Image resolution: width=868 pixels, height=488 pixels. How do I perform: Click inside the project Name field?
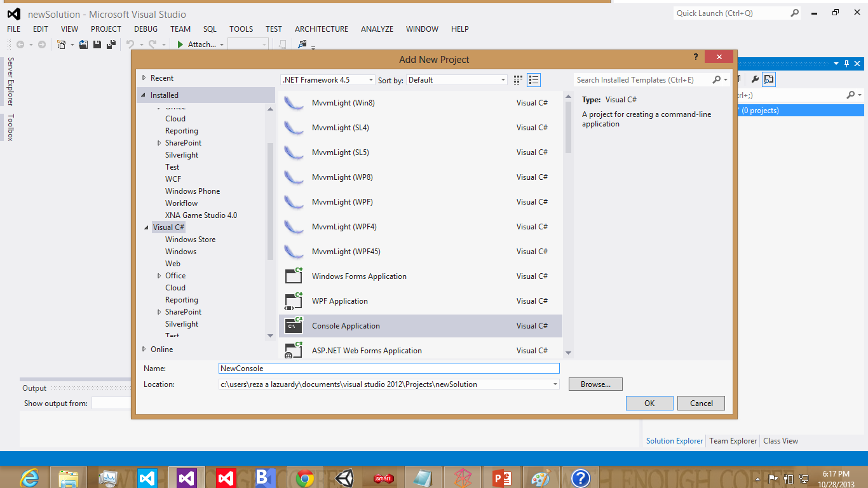tap(388, 368)
